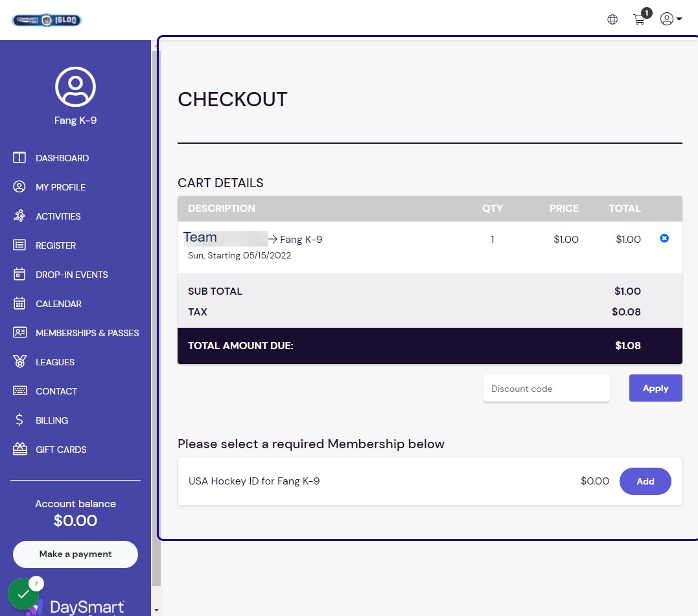Open Activities in the sidebar
Image resolution: width=698 pixels, height=616 pixels.
tap(58, 216)
